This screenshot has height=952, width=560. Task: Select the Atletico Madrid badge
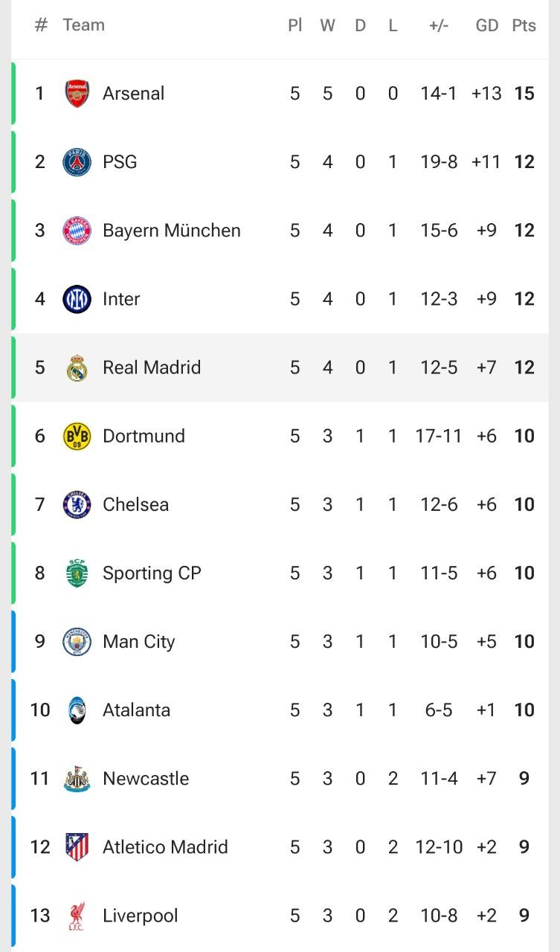(x=77, y=847)
